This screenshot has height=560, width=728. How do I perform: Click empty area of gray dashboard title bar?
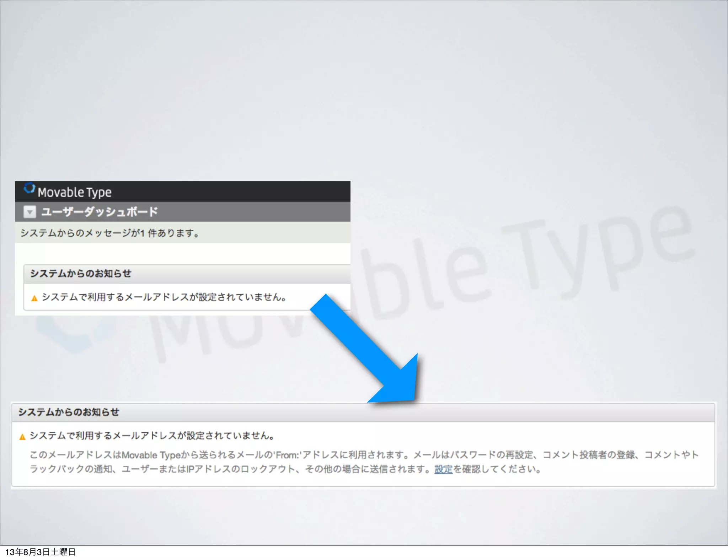pos(256,212)
